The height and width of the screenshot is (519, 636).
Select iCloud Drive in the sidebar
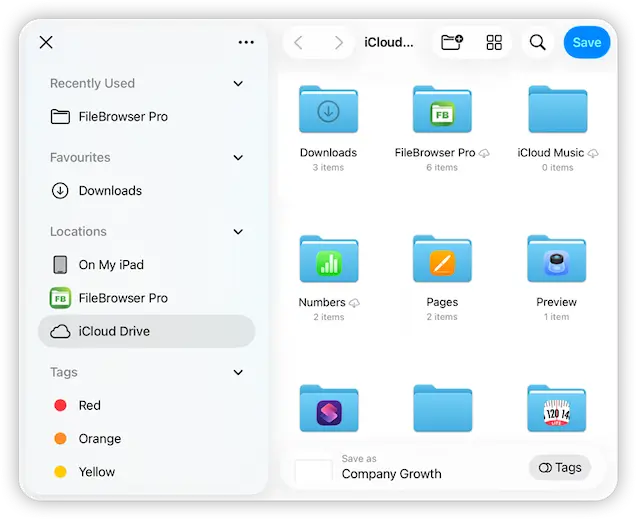coord(146,331)
